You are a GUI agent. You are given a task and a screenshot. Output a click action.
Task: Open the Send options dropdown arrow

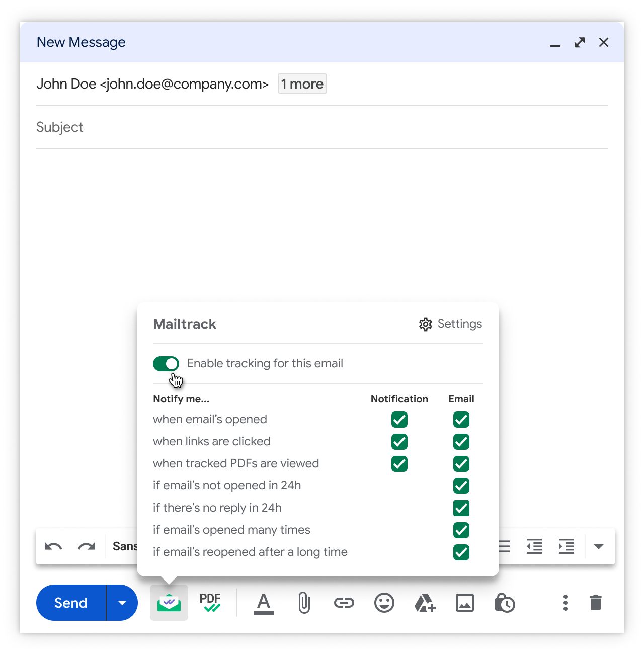(122, 603)
